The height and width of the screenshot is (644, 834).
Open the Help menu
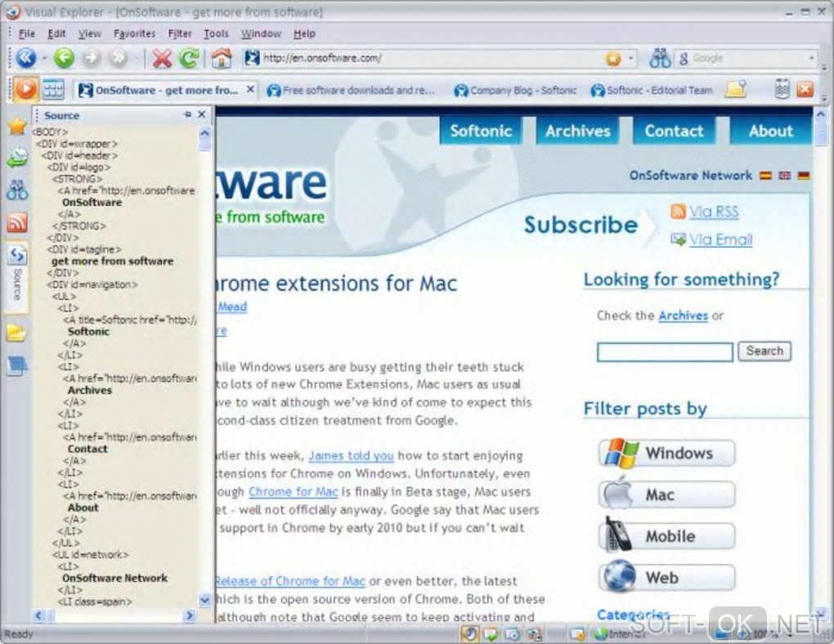304,34
